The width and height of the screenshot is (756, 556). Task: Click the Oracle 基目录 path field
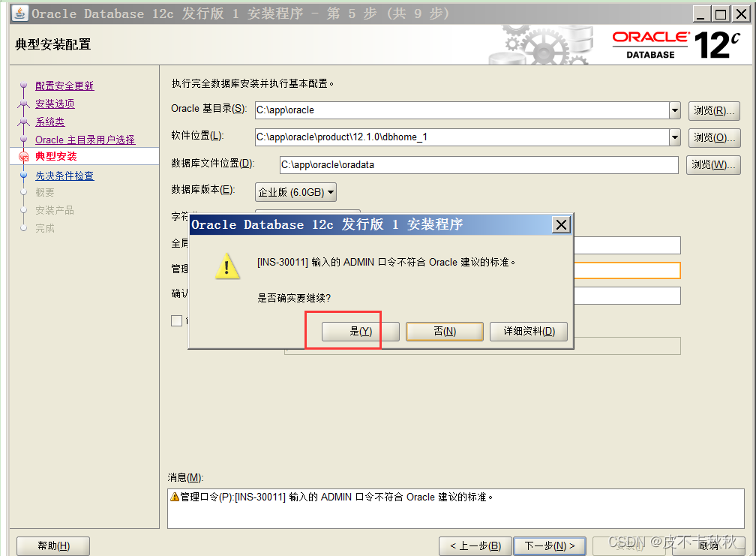pyautogui.click(x=462, y=110)
